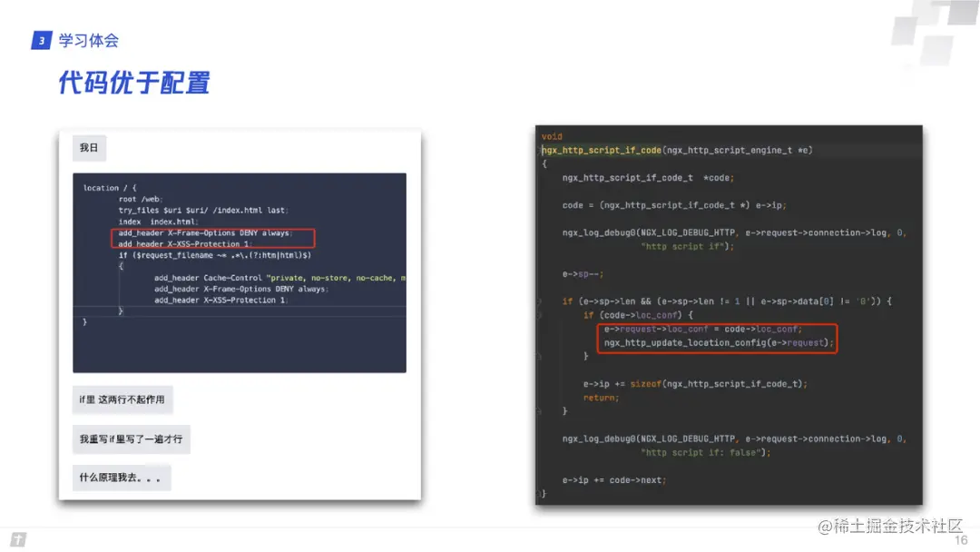Click the ngx_http_update_location_config(e->request); call
The height and width of the screenshot is (552, 980).
(719, 342)
